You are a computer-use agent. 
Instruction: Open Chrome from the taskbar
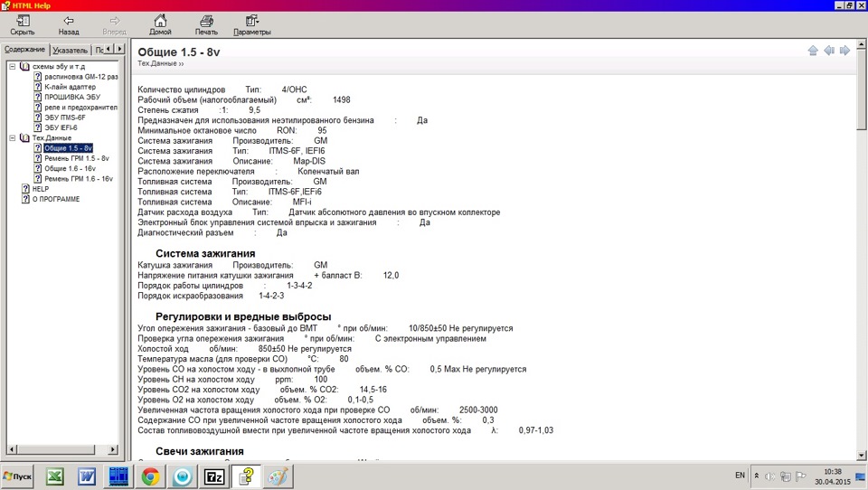click(150, 476)
